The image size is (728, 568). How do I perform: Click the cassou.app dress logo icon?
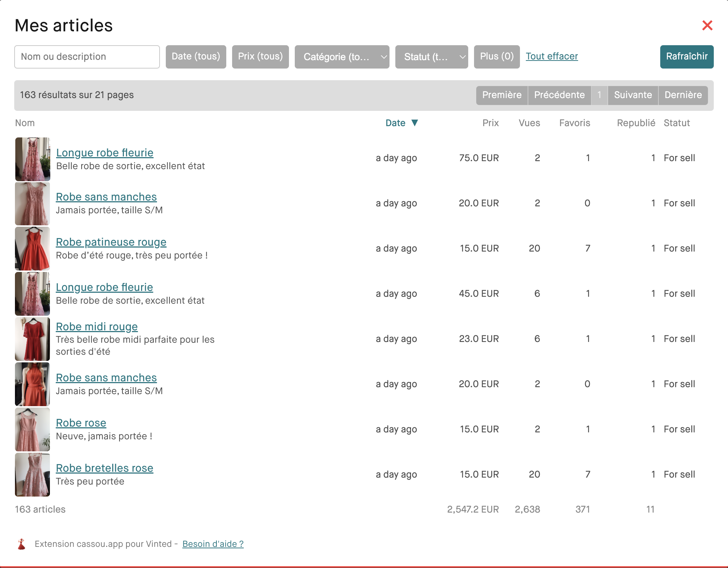tap(21, 544)
